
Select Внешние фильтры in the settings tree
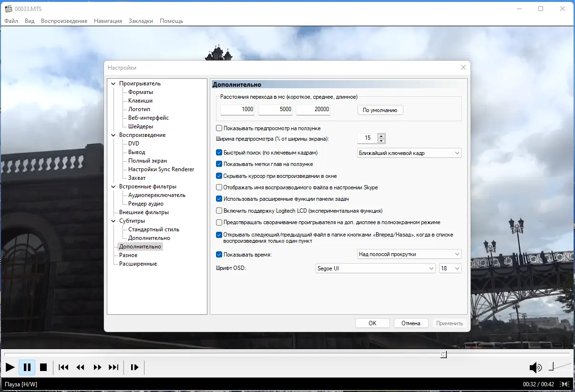[x=144, y=212]
